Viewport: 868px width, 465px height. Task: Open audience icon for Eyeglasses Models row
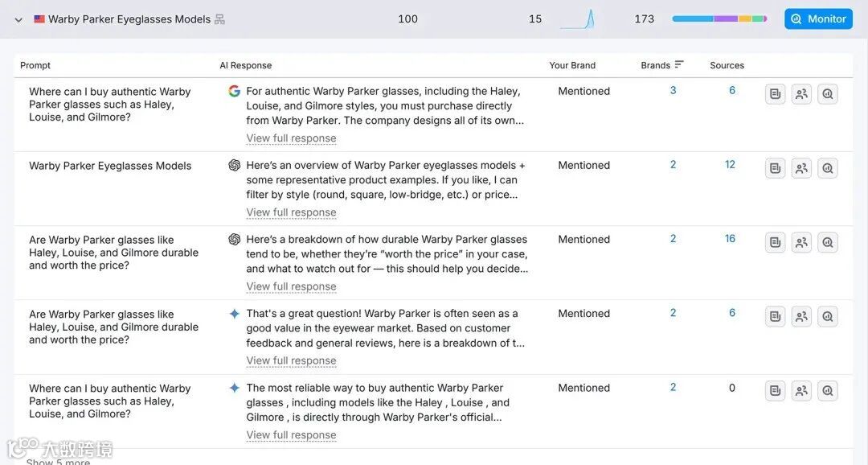click(801, 168)
